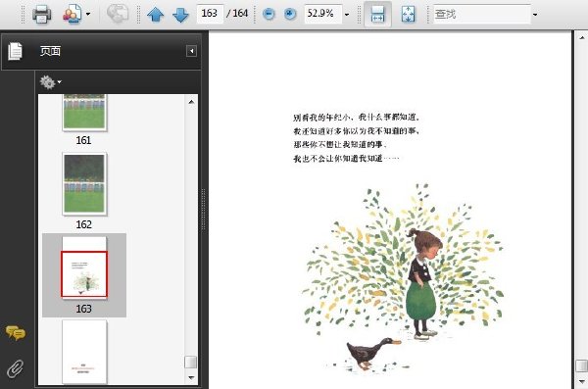588x389 pixels.
Task: Select the page 163 thumbnail
Action: click(x=84, y=267)
